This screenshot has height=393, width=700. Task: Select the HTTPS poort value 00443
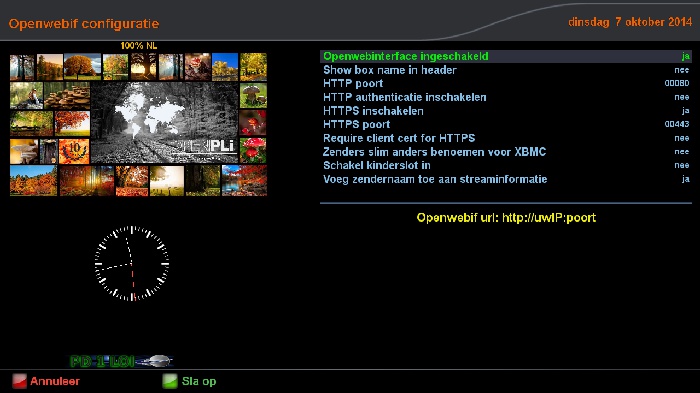click(677, 124)
